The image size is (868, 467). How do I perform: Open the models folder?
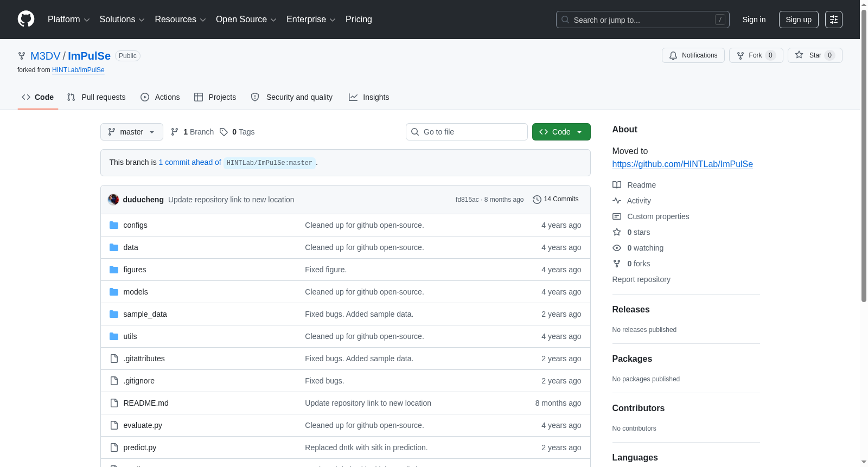(x=136, y=292)
